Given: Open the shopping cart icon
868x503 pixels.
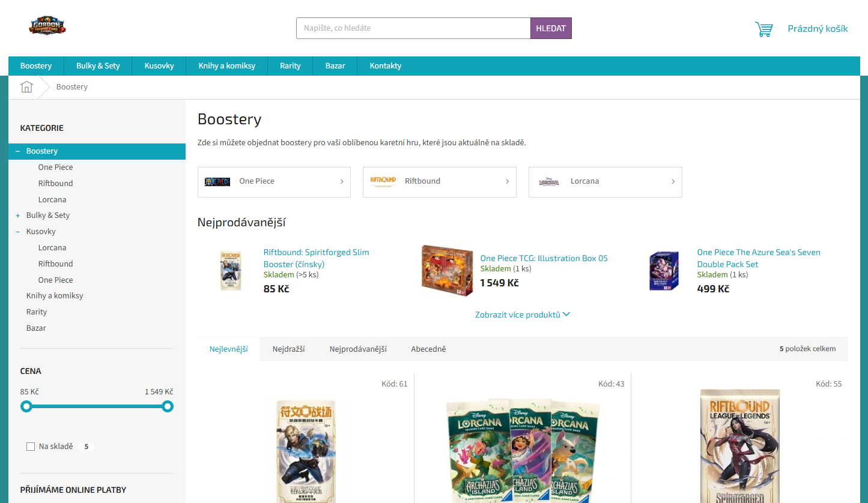Looking at the screenshot, I should click(763, 29).
